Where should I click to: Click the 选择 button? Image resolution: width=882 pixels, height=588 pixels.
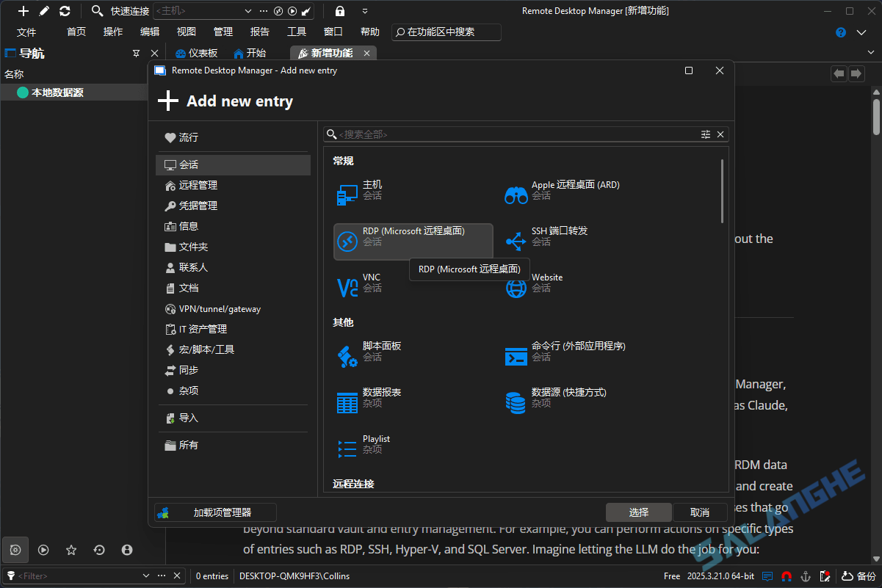tap(638, 512)
